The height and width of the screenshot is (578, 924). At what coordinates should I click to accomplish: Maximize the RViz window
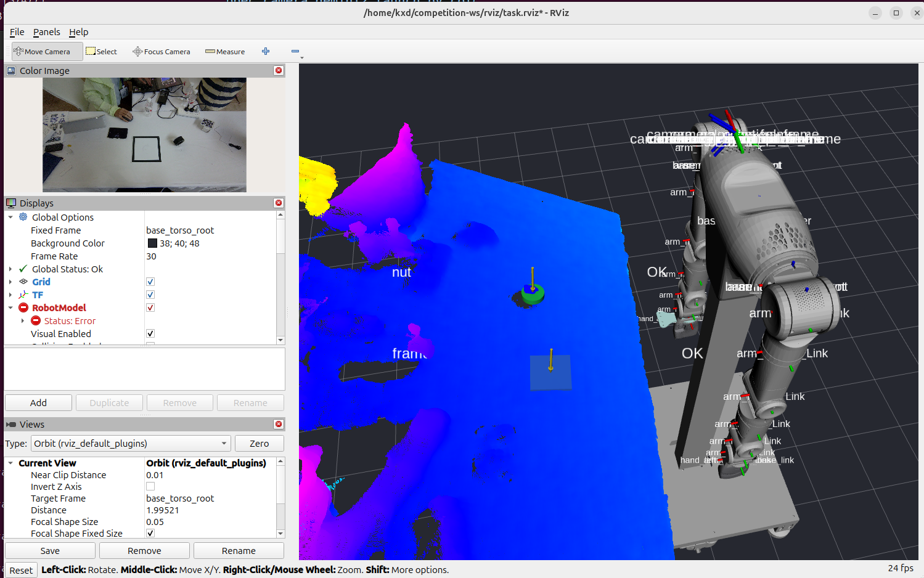(896, 13)
